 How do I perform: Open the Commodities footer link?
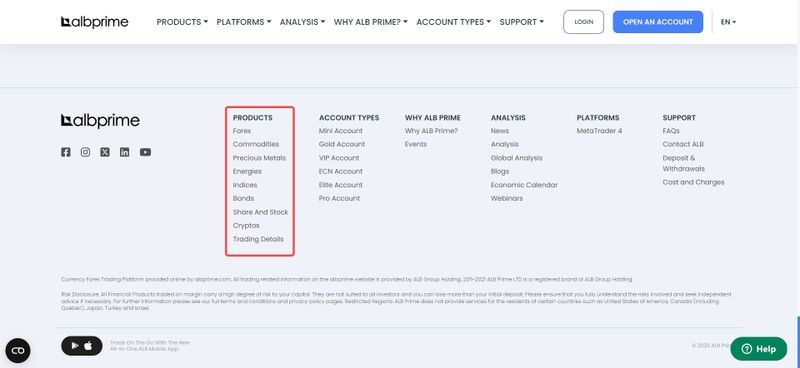point(256,144)
